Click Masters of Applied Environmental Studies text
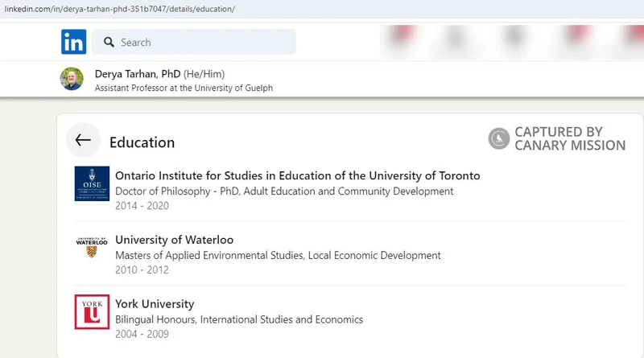 pyautogui.click(x=278, y=255)
